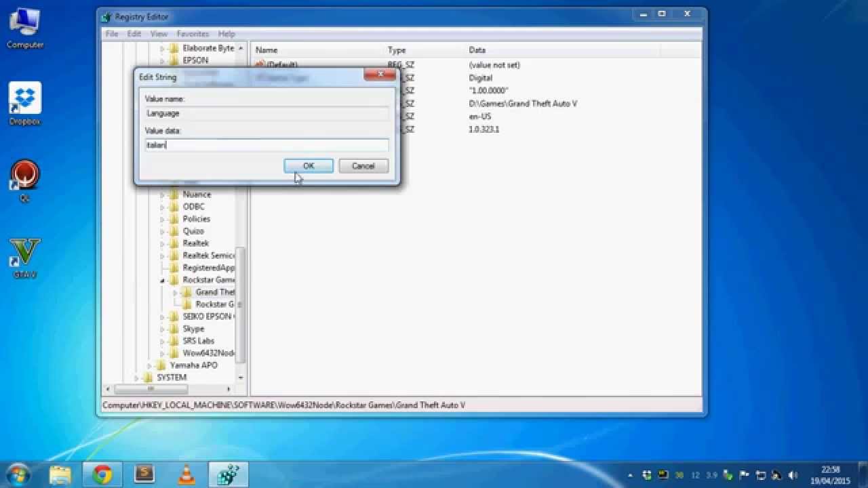The image size is (868, 488).
Task: Open the Windows Start menu
Action: click(x=18, y=474)
